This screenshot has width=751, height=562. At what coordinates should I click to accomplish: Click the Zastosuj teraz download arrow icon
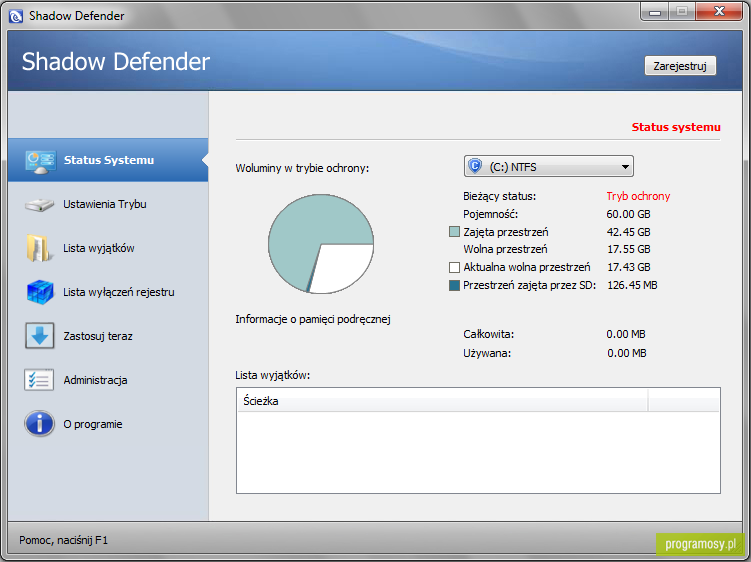[x=39, y=335]
